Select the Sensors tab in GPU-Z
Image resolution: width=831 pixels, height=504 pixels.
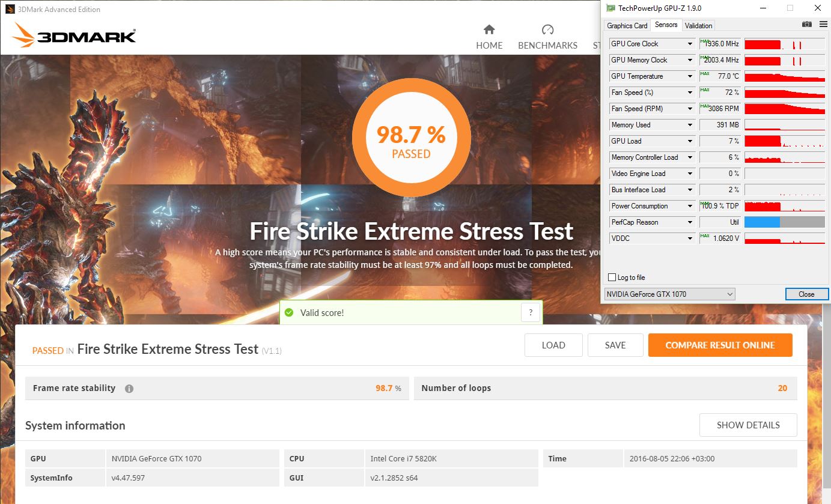(x=666, y=25)
